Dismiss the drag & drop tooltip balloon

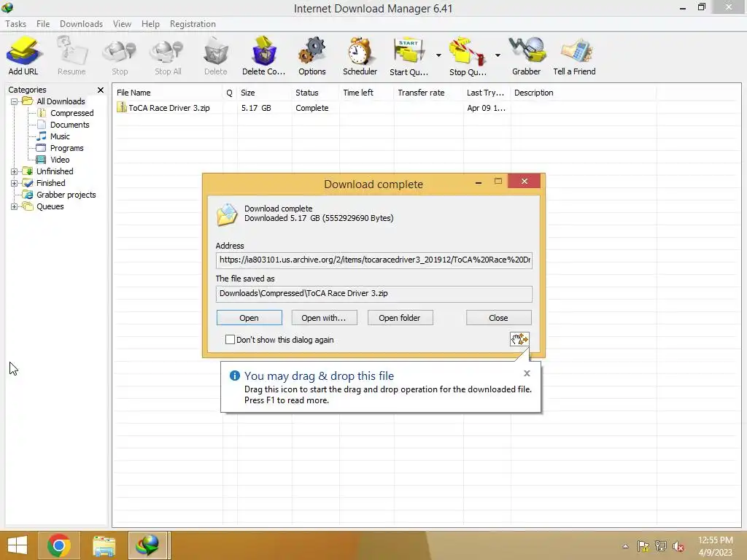[x=527, y=373]
